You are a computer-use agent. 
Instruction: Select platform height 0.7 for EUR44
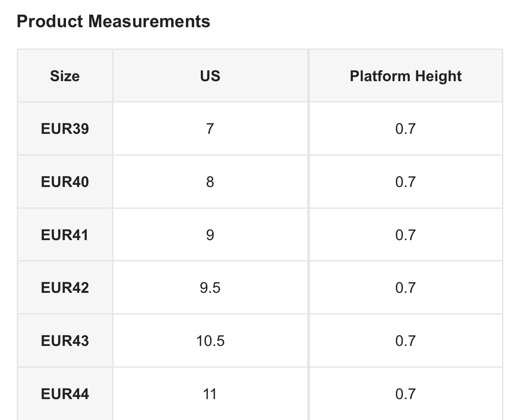(405, 394)
